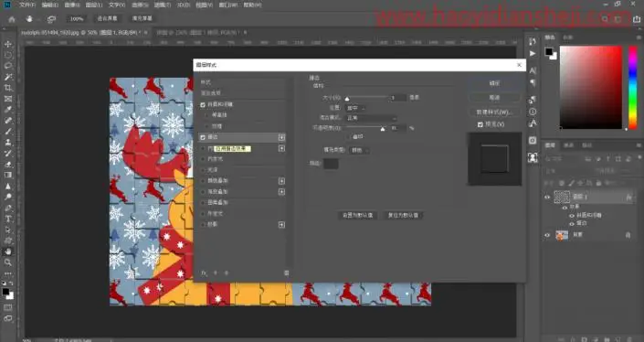Click the move effect up arrow

(216, 273)
